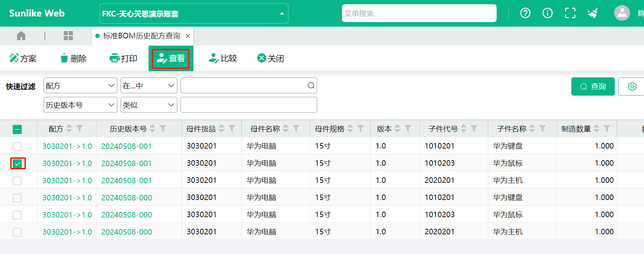Close the 标准BOM历史配方查询 tab

[x=188, y=36]
